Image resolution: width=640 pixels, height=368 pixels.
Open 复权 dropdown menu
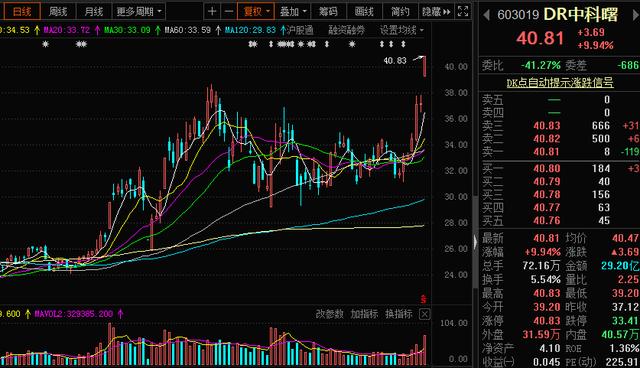256,11
